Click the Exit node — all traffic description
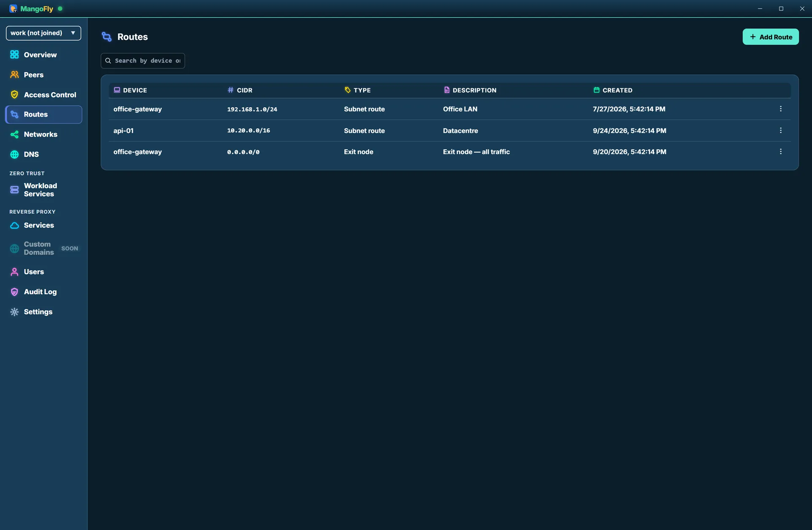 tap(476, 152)
